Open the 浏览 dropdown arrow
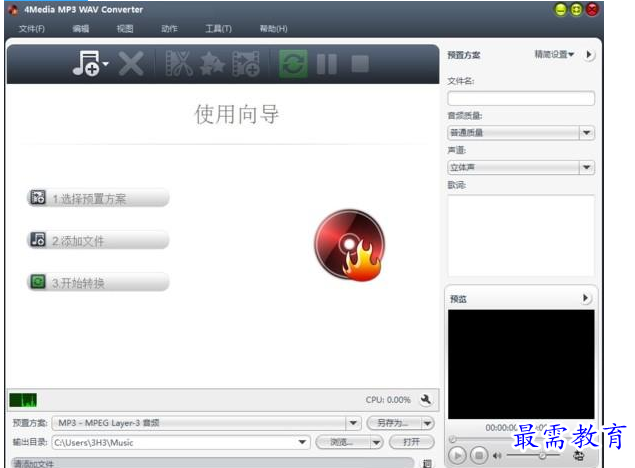 pos(376,442)
